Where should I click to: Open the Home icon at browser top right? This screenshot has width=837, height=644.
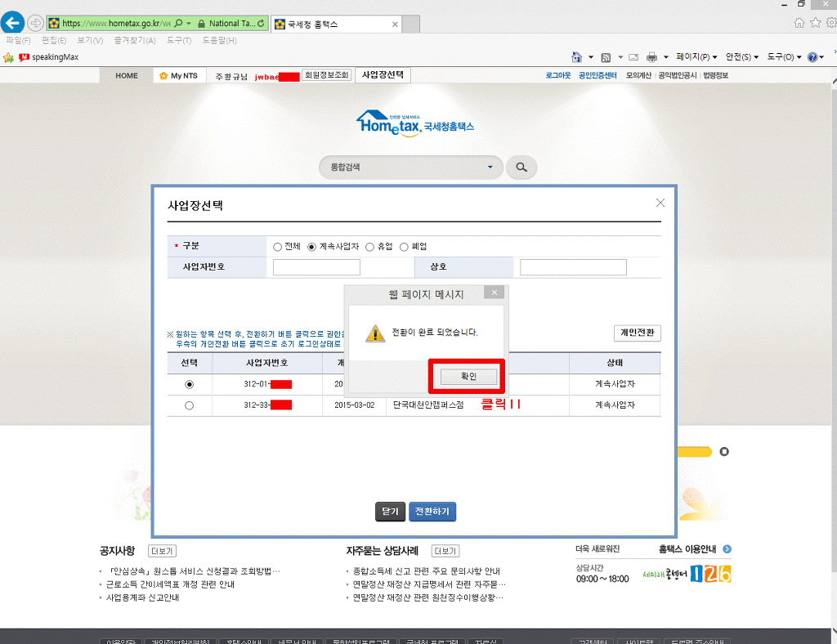799,22
